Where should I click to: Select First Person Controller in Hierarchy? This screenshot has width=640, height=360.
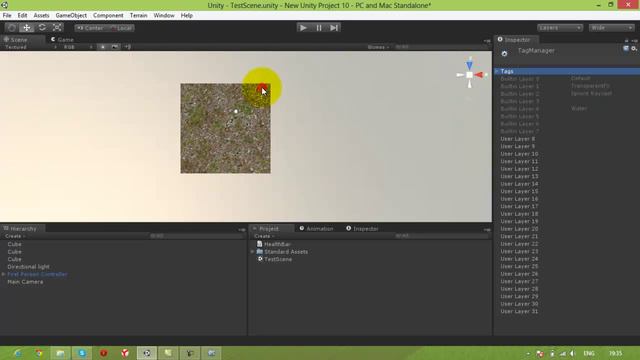point(37,274)
